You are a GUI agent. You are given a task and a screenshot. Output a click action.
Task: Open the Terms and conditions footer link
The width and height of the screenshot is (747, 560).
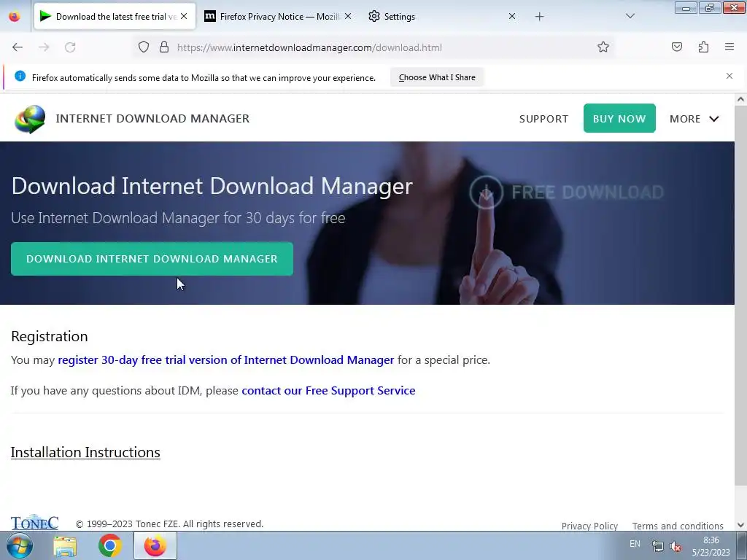pyautogui.click(x=678, y=526)
